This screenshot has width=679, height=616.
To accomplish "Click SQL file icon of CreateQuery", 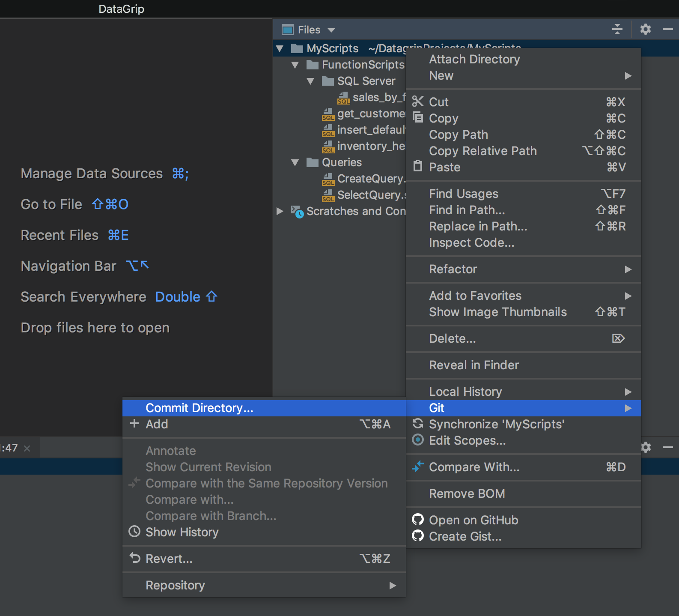I will pos(328,179).
